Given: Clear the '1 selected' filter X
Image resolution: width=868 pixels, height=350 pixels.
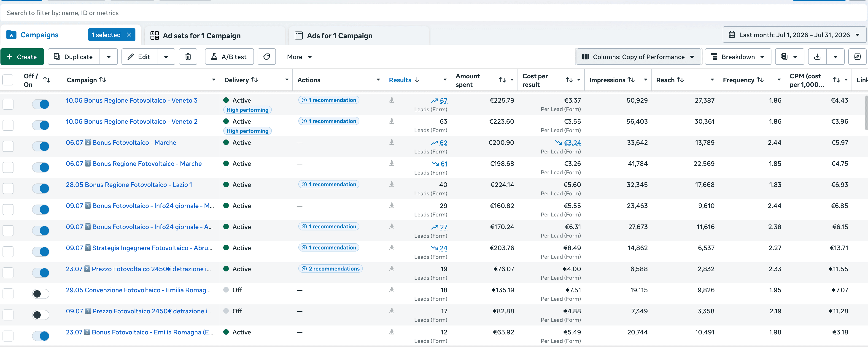Looking at the screenshot, I should tap(129, 35).
